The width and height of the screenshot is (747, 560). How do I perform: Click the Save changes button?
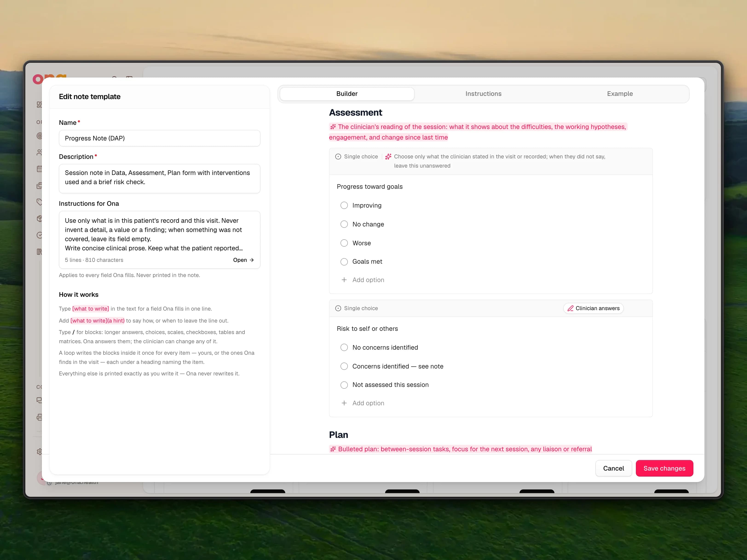[664, 468]
